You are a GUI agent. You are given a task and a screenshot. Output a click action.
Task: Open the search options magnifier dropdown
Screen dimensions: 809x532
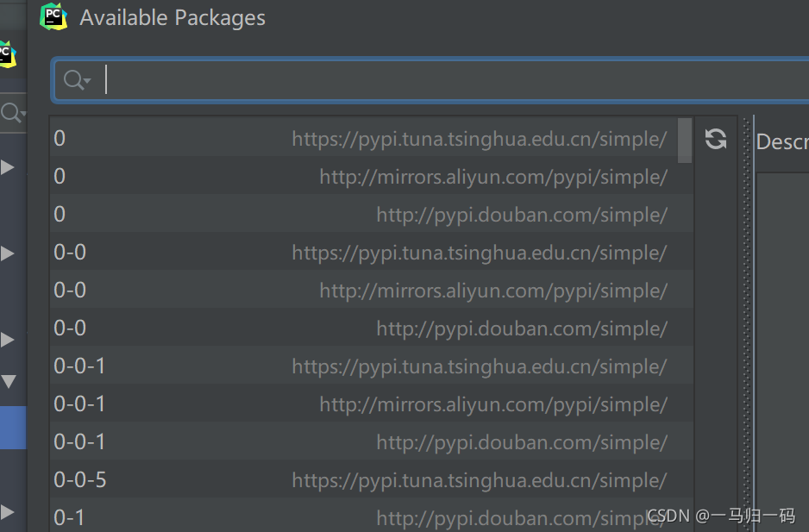[x=77, y=80]
